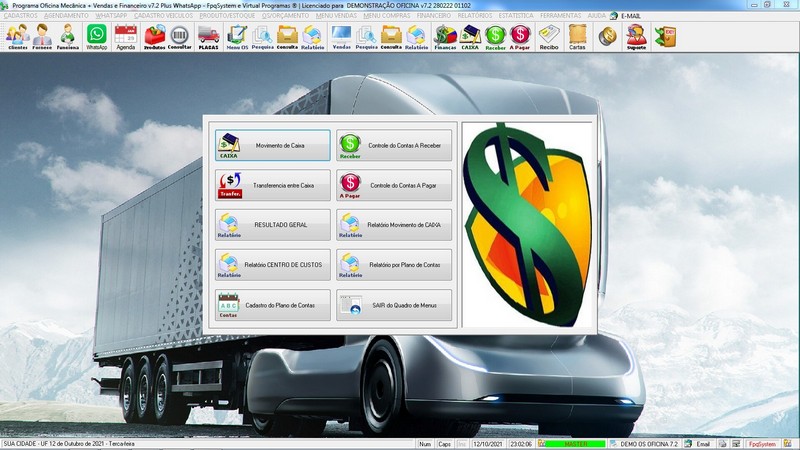Open Relatório Movimento de CAIXA button
Viewport: 800px width, 450px height.
[394, 225]
